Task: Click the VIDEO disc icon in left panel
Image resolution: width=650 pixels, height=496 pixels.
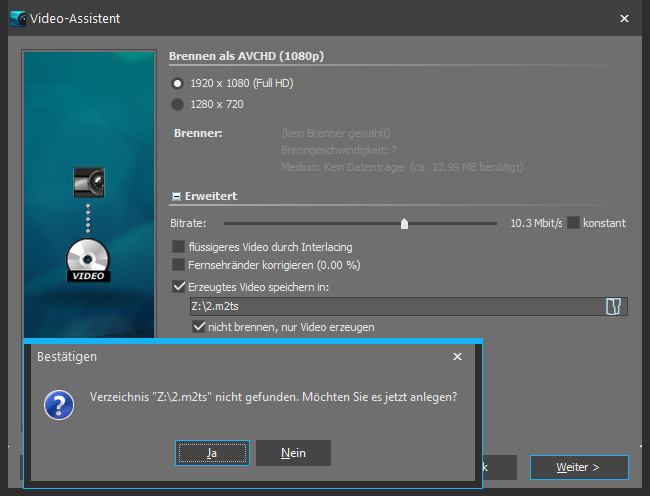Action: [x=89, y=261]
